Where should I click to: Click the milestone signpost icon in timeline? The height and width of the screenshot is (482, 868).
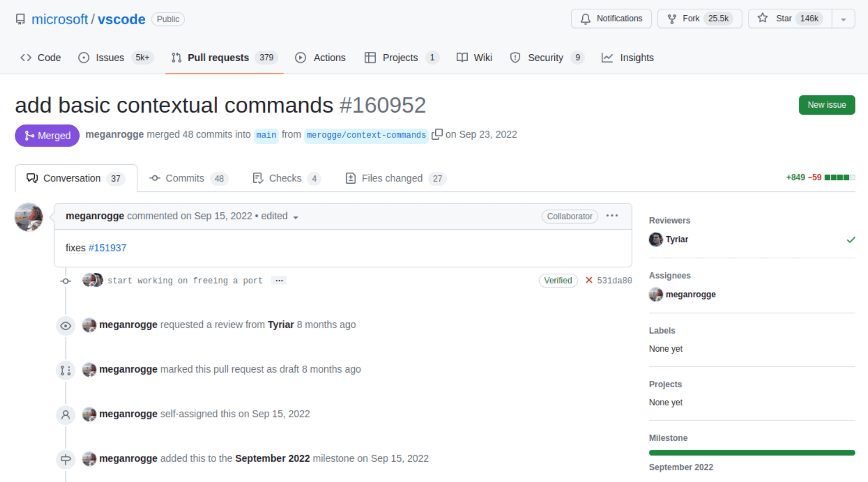pos(65,459)
